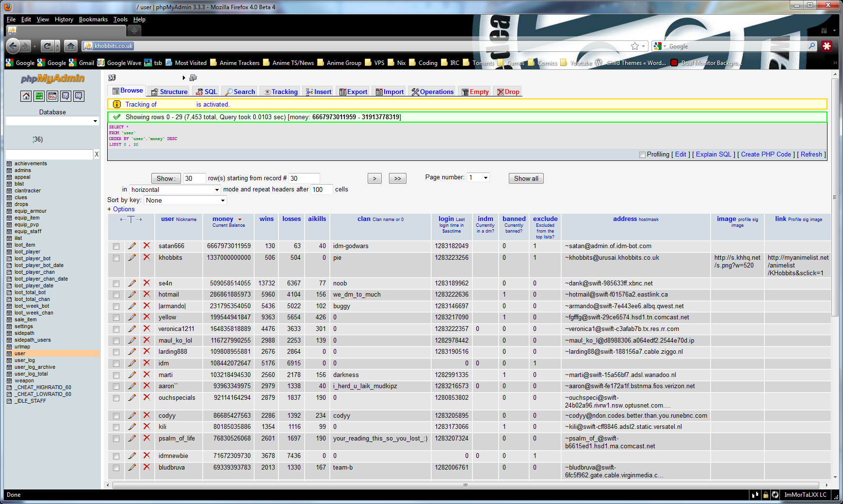Open the Sort by key dropdown
Viewport: 843px width, 504px height.
point(185,200)
